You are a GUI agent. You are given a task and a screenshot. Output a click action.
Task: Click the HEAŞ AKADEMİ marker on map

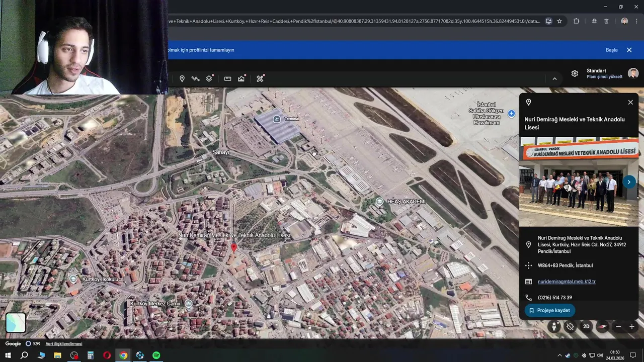[x=380, y=201]
